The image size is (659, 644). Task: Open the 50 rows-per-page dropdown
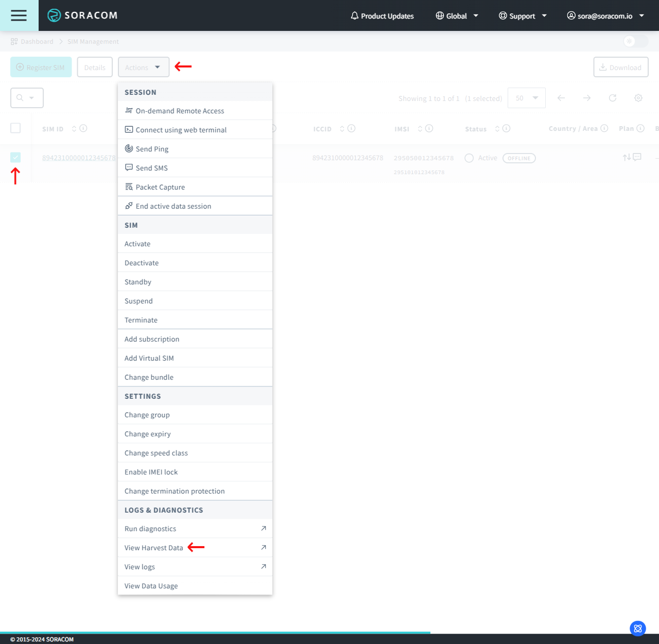point(526,98)
